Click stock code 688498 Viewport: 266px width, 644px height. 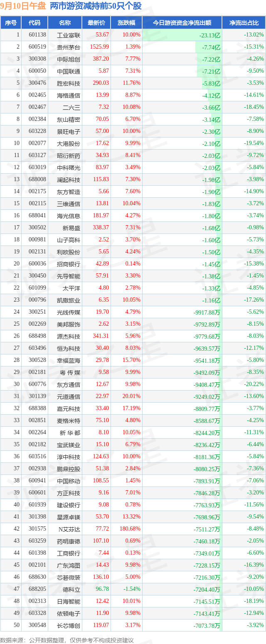pos(37,336)
